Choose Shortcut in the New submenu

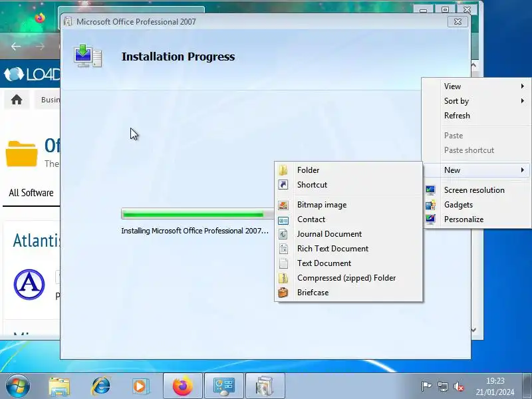(x=348, y=185)
